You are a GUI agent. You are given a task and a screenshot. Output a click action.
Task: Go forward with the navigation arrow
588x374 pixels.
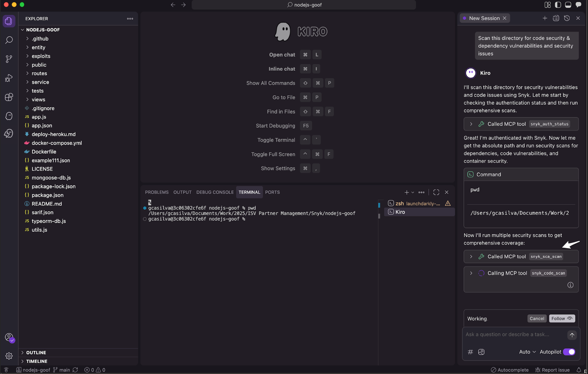point(183,5)
